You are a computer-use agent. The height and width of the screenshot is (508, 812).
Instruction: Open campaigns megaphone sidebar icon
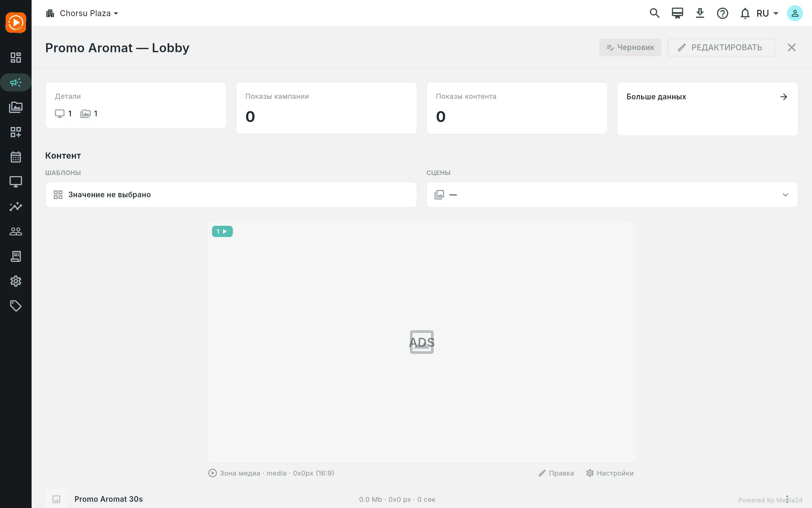pos(16,82)
